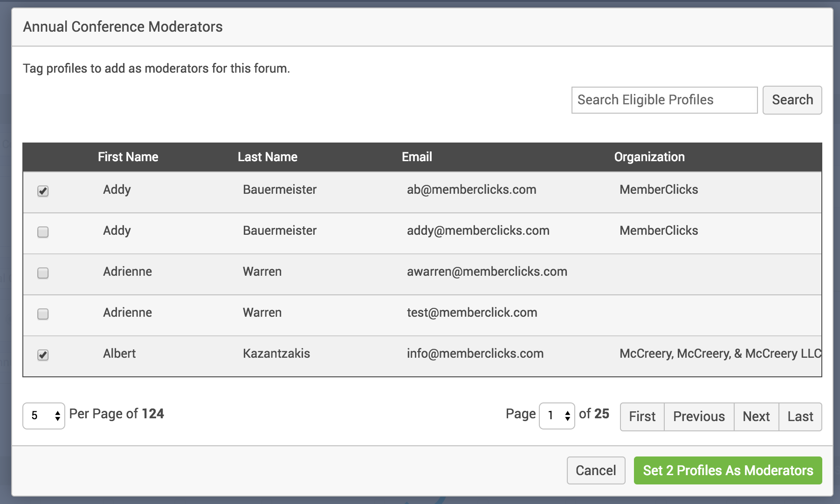The image size is (840, 504).
Task: Click the First Name column header
Action: 128,157
